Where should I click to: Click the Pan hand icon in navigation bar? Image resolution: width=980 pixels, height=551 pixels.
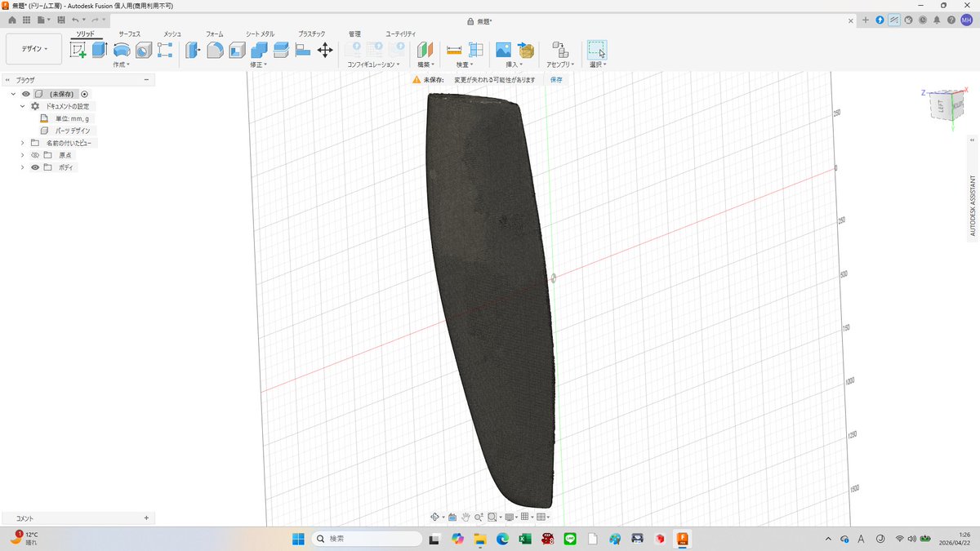(x=465, y=517)
